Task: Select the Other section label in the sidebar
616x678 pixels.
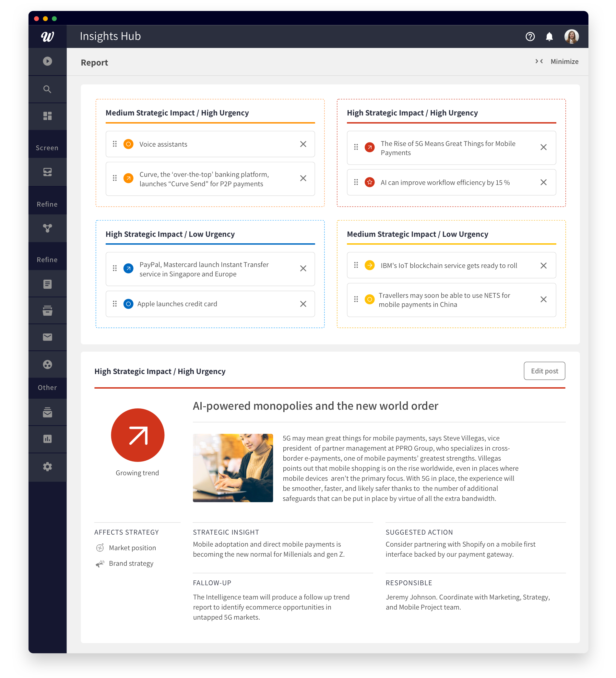Action: coord(47,387)
